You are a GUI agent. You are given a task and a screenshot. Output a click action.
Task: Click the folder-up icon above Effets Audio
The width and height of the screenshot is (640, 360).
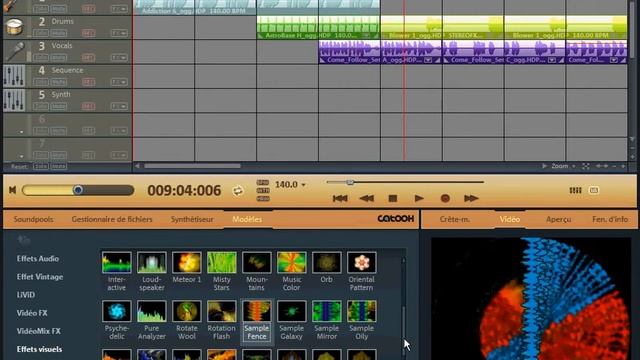[x=24, y=240]
